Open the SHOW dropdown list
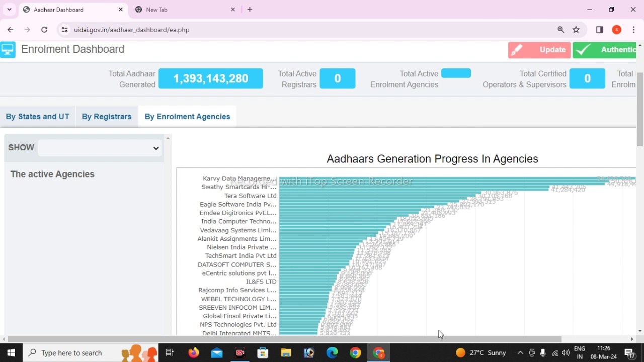The height and width of the screenshot is (362, 644). point(99,148)
